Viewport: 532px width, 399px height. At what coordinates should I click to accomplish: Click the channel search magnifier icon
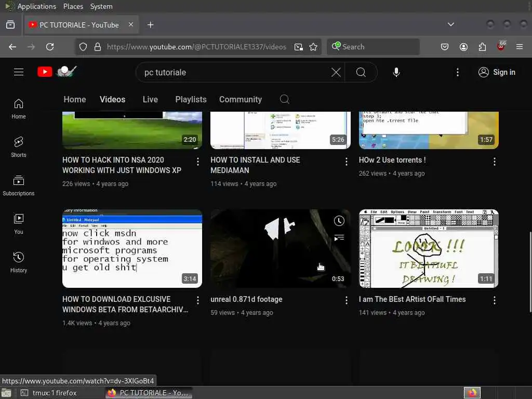point(284,99)
